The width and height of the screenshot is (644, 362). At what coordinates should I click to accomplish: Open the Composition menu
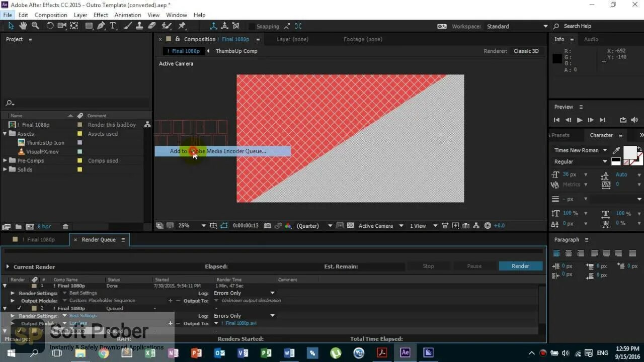click(50, 15)
